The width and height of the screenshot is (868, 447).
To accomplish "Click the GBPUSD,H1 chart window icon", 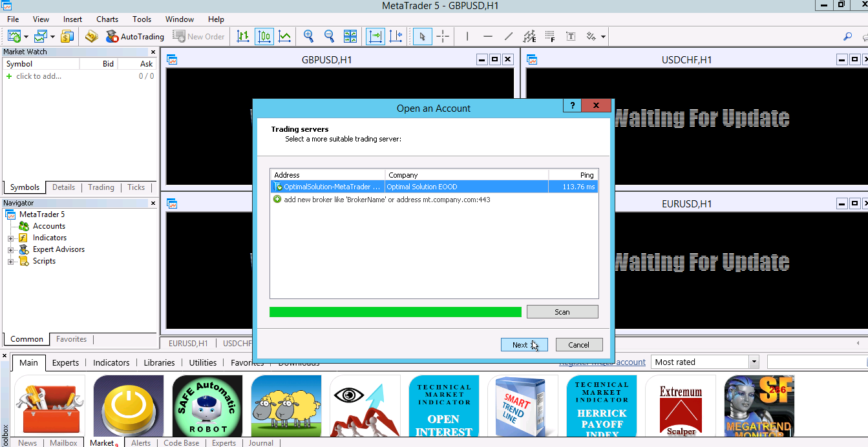I will (172, 60).
